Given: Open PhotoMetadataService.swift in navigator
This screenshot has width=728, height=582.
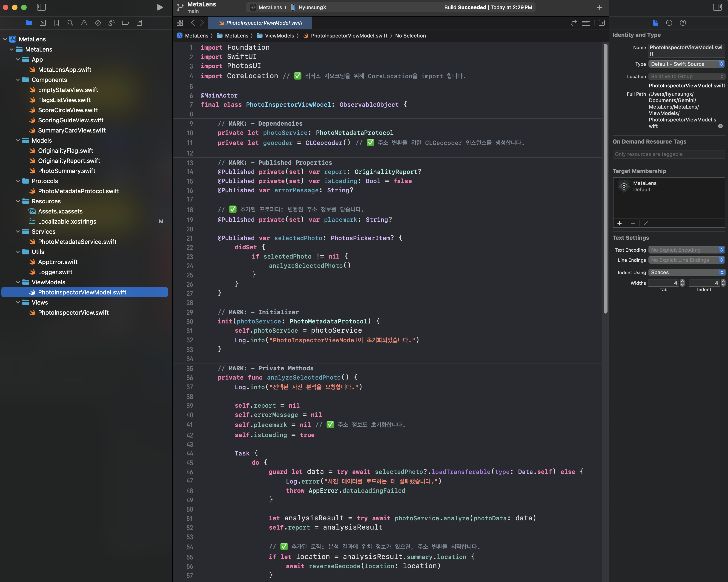Looking at the screenshot, I should 77,242.
